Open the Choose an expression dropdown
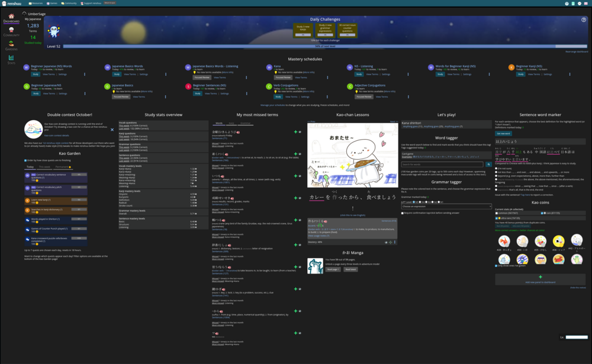592x364 pixels. coord(446,207)
